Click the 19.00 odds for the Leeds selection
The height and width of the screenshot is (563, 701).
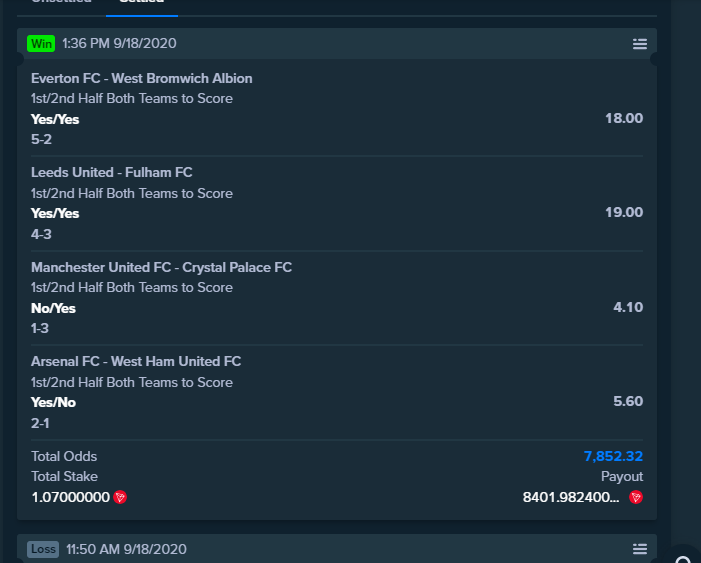(624, 212)
